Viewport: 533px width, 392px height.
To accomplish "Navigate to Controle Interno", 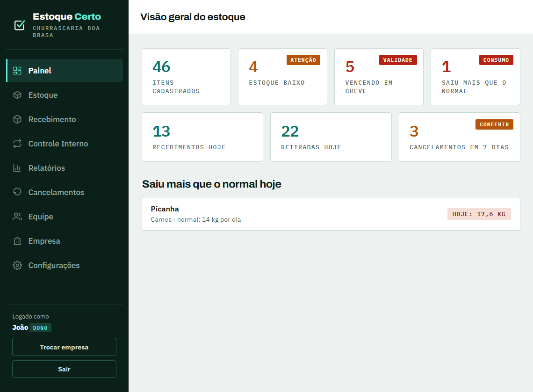I will pyautogui.click(x=65, y=144).
